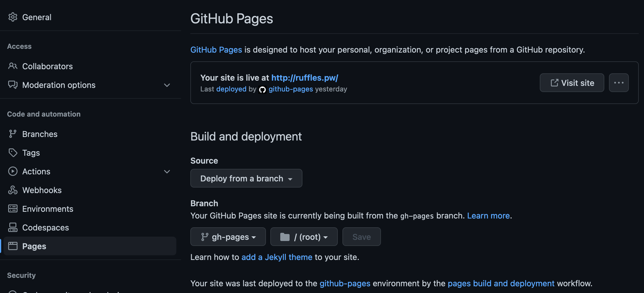Screen dimensions: 644x293
Task: Open the http://ruffles.pw/ link
Action: click(305, 78)
